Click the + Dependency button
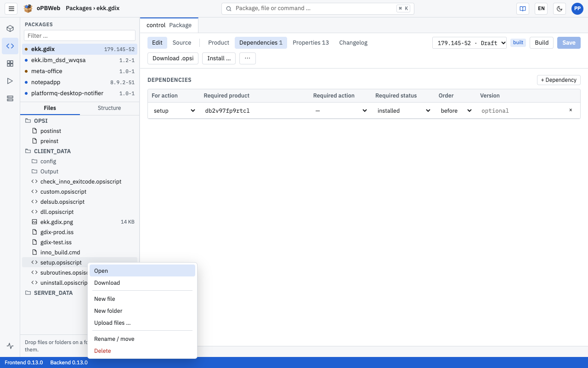 click(x=559, y=80)
